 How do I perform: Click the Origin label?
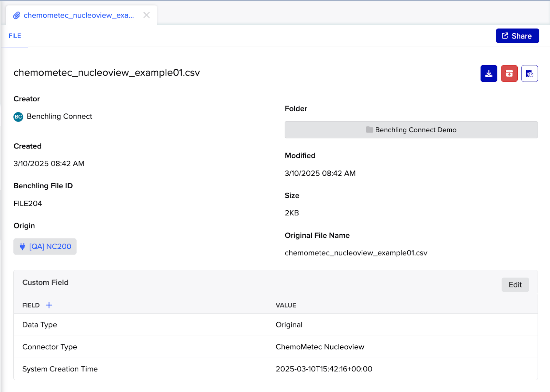24,226
